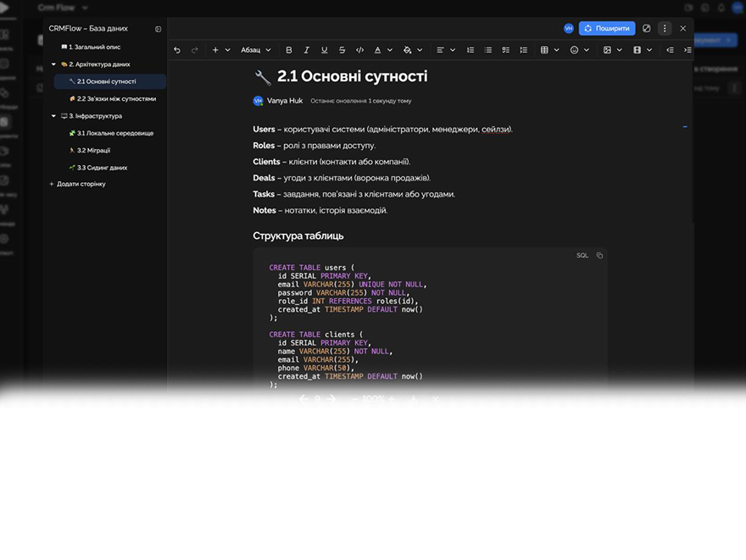Click the Поширити share button
Image resolution: width=746 pixels, height=560 pixels.
(607, 28)
